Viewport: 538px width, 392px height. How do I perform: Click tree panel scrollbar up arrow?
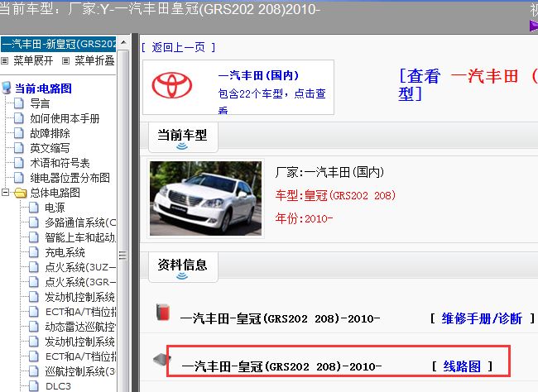[x=124, y=42]
